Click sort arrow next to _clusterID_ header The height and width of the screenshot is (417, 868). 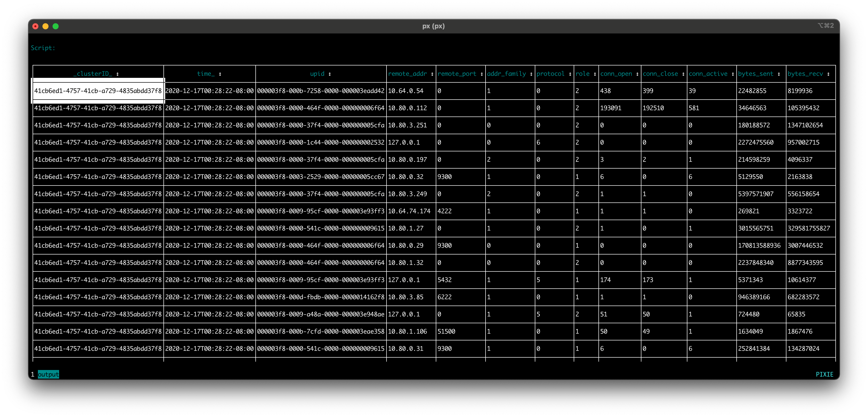point(118,74)
